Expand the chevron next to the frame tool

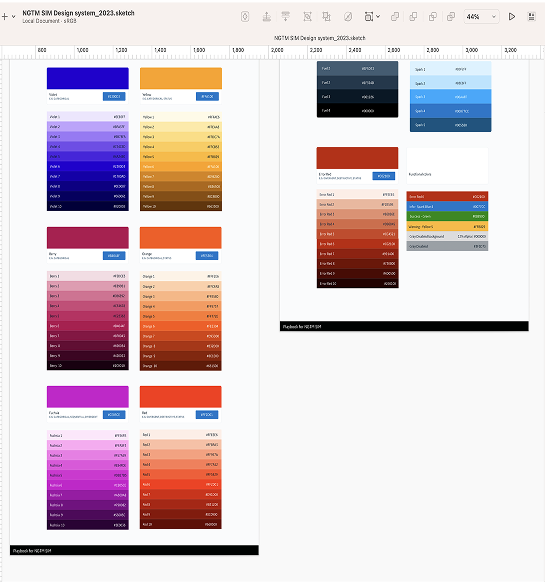point(378,16)
